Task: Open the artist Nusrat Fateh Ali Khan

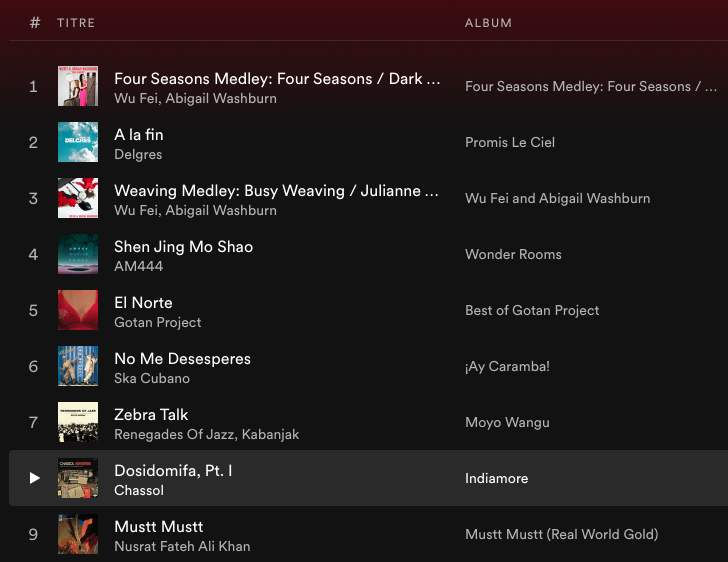Action: tap(182, 546)
